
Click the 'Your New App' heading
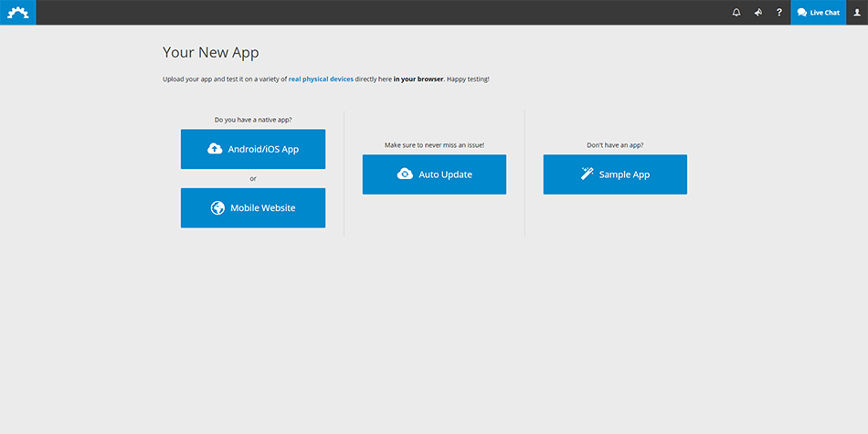click(210, 53)
